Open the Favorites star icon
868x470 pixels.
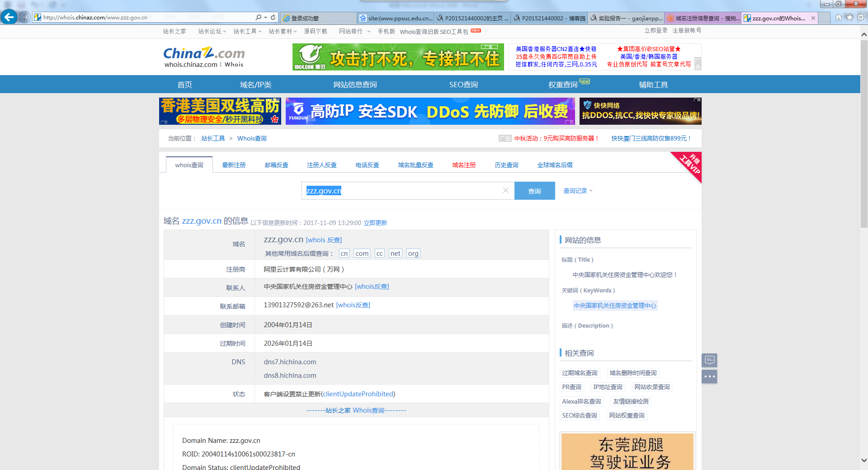tap(850, 18)
